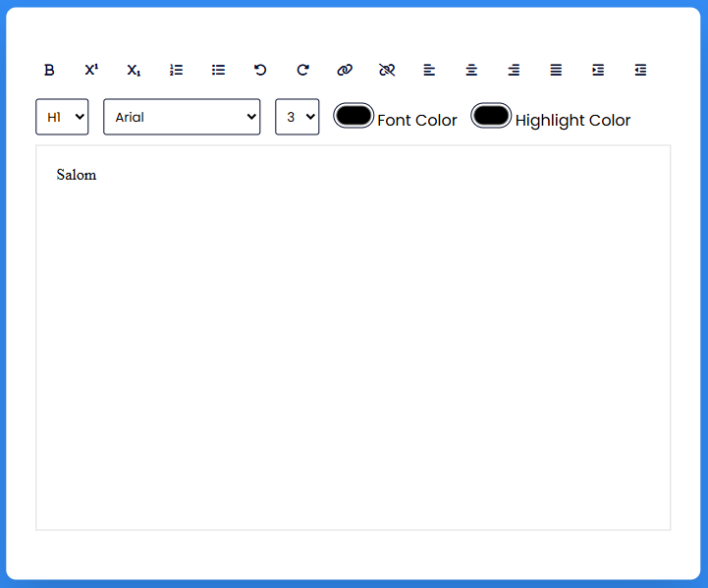
Task: Decrease indent of text
Action: (640, 70)
